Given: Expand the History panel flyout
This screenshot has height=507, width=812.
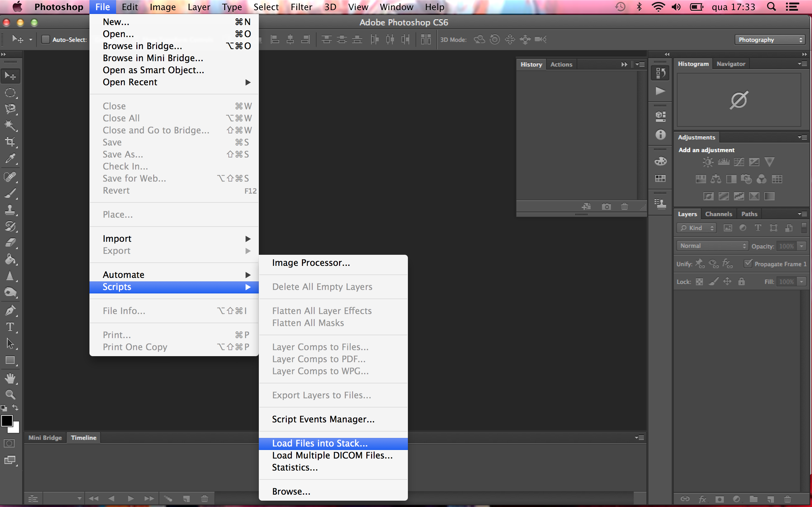Looking at the screenshot, I should pyautogui.click(x=639, y=64).
